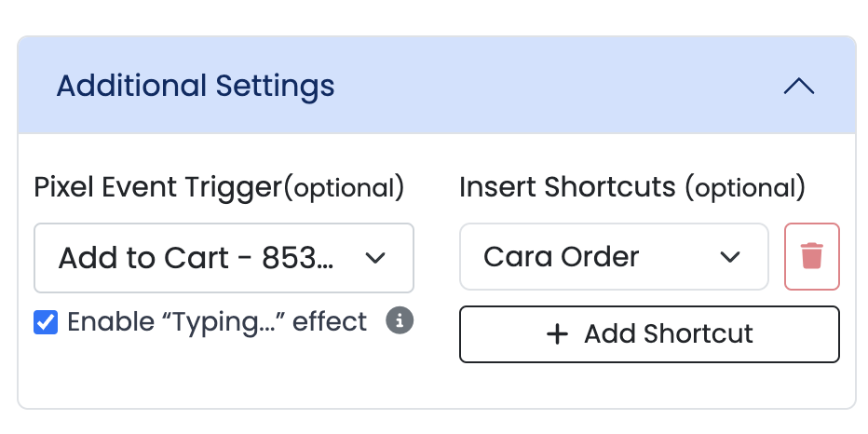
Task: Click the Additional Settings title text
Action: pyautogui.click(x=196, y=87)
